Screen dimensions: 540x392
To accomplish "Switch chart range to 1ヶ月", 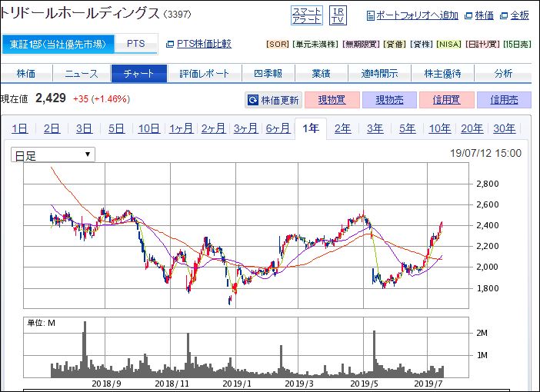I will [181, 128].
